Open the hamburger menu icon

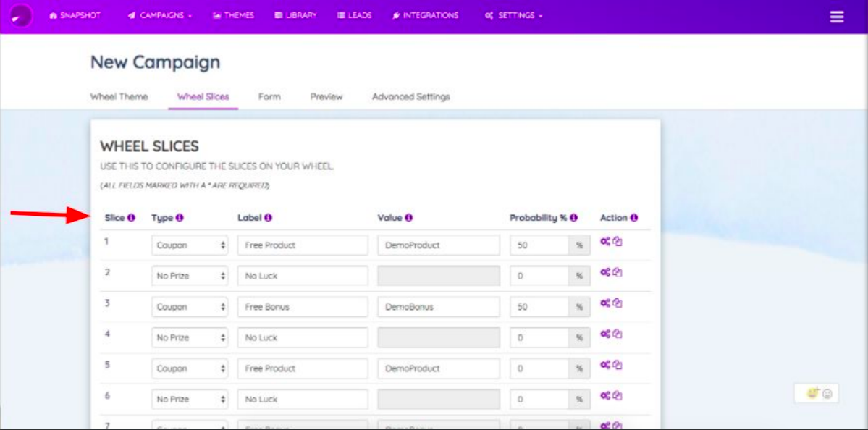coord(837,17)
